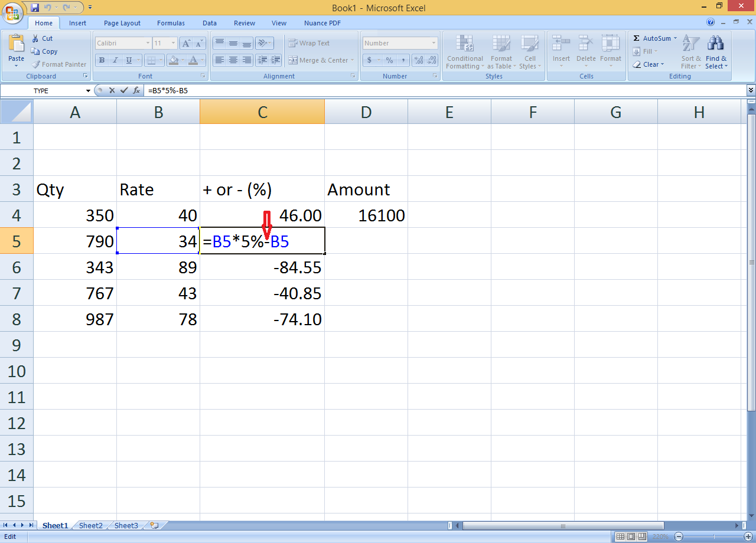This screenshot has width=756, height=543.
Task: Switch to Formulas ribbon tab
Action: pyautogui.click(x=171, y=23)
